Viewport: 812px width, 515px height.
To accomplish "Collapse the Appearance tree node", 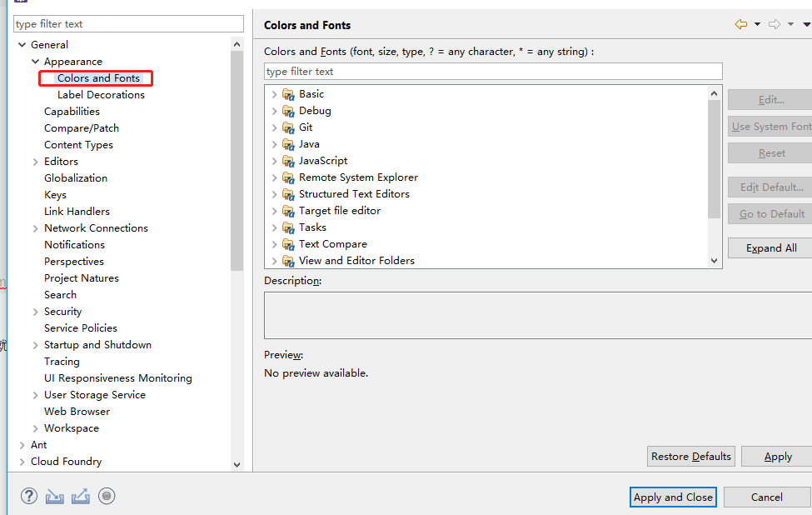I will (35, 61).
